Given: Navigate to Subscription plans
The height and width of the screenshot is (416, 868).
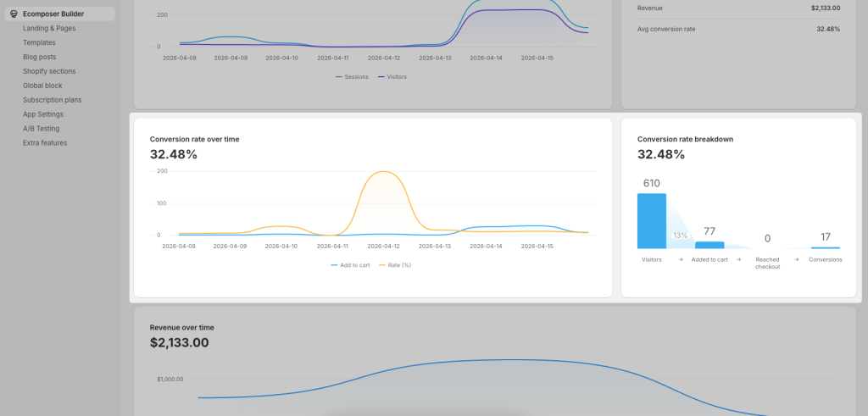Looking at the screenshot, I should (52, 100).
